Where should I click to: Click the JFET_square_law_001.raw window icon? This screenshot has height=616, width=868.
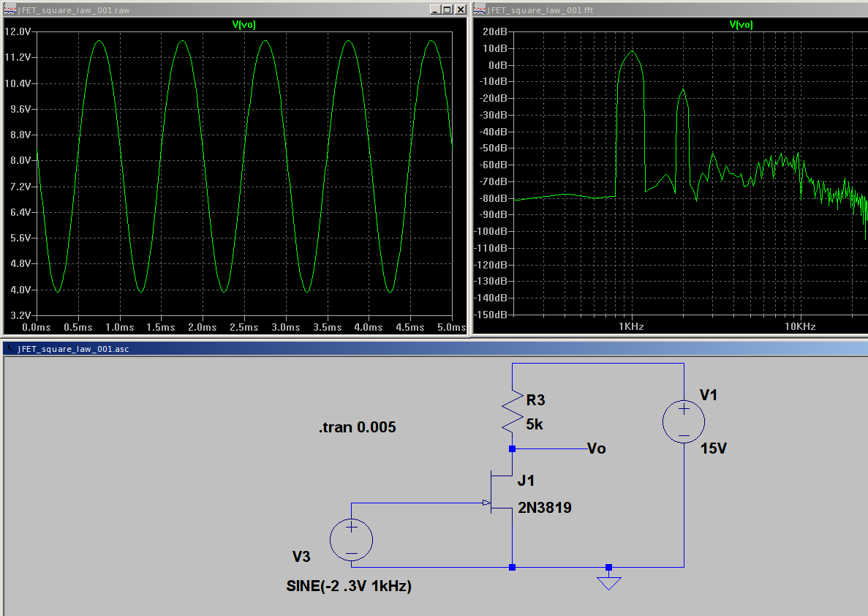(x=10, y=10)
